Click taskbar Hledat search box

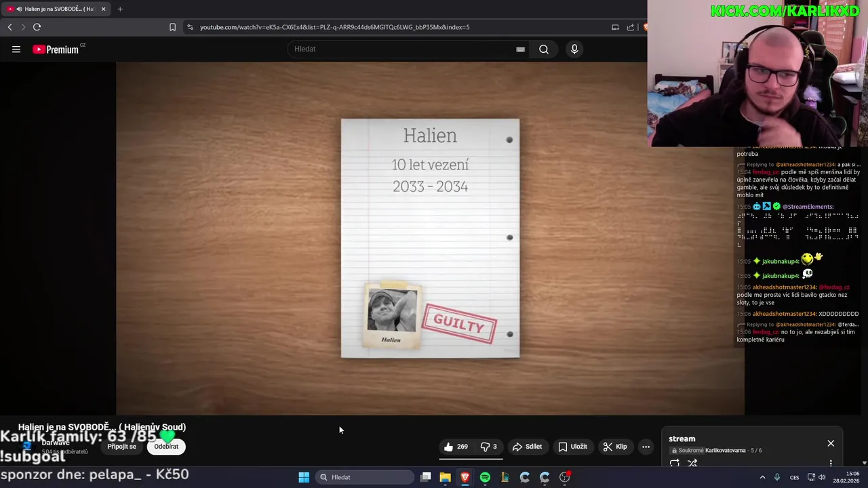click(365, 477)
